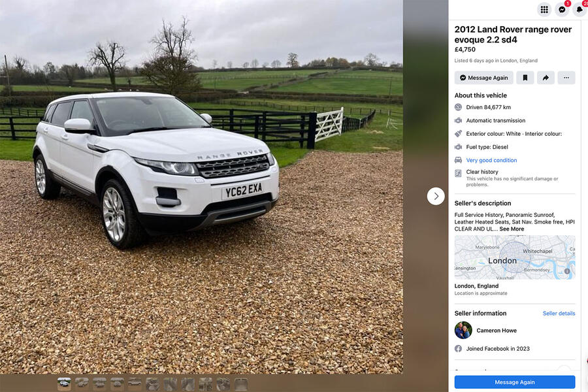Screen dimensions: 588x392
Task: Save listing with the bookmark icon
Action: click(x=525, y=78)
